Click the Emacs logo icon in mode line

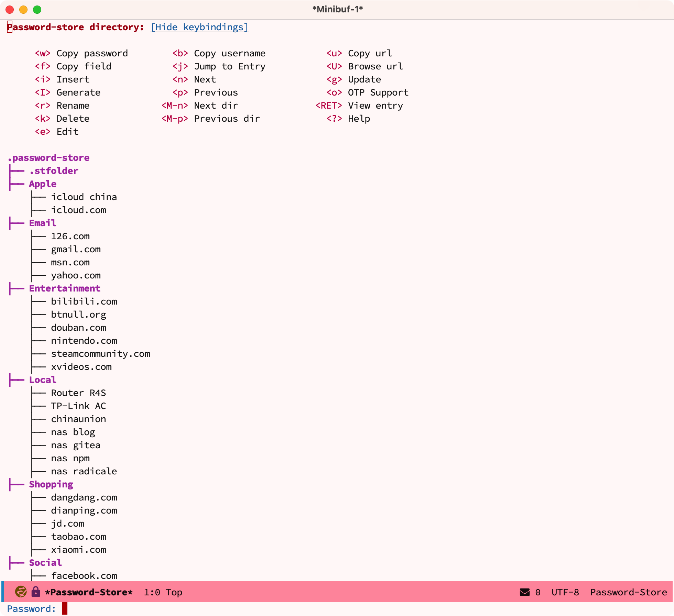pos(21,592)
